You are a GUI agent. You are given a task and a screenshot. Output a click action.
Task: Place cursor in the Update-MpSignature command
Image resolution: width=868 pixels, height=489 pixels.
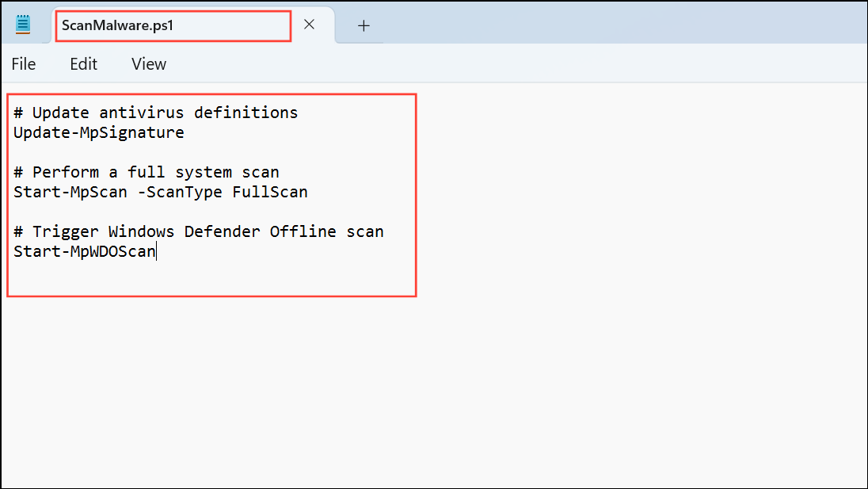[x=98, y=132]
